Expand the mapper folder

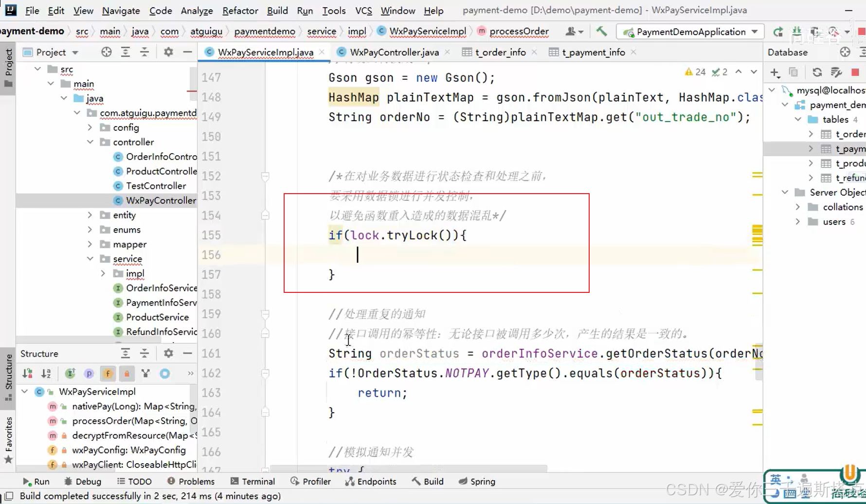pos(90,244)
